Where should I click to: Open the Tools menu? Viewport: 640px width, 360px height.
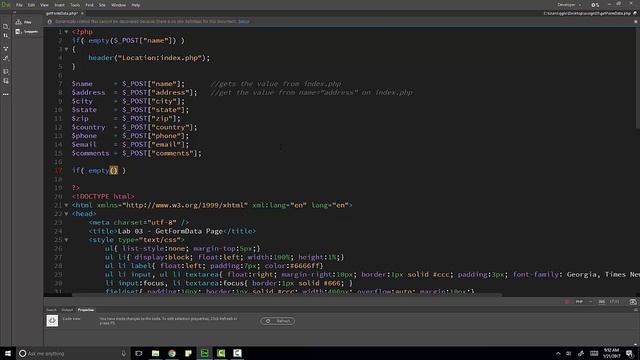[75, 5]
